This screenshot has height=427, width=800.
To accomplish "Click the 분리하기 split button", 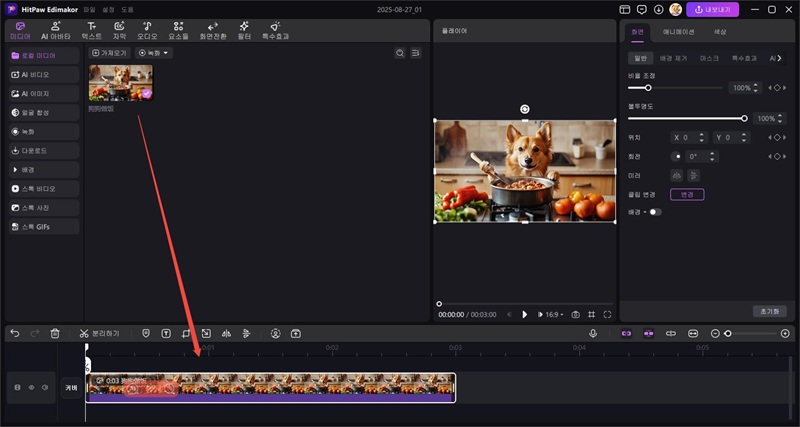I will (x=99, y=334).
